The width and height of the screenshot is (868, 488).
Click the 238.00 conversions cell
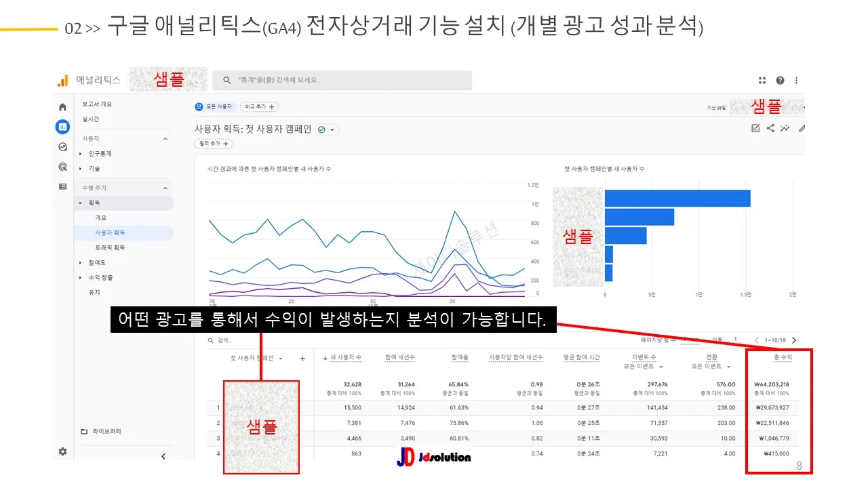(726, 408)
